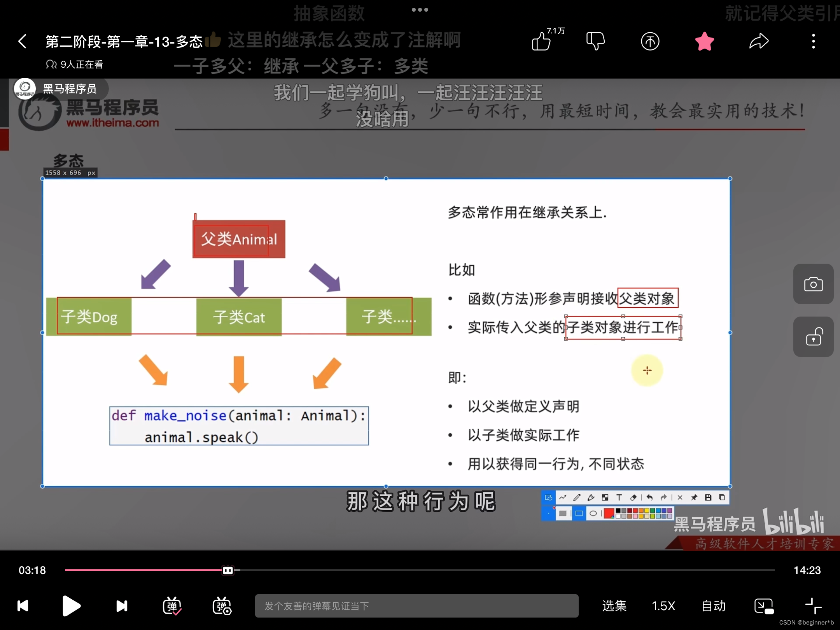The width and height of the screenshot is (840, 630).
Task: Tap the total duration 14:23
Action: [x=807, y=570]
